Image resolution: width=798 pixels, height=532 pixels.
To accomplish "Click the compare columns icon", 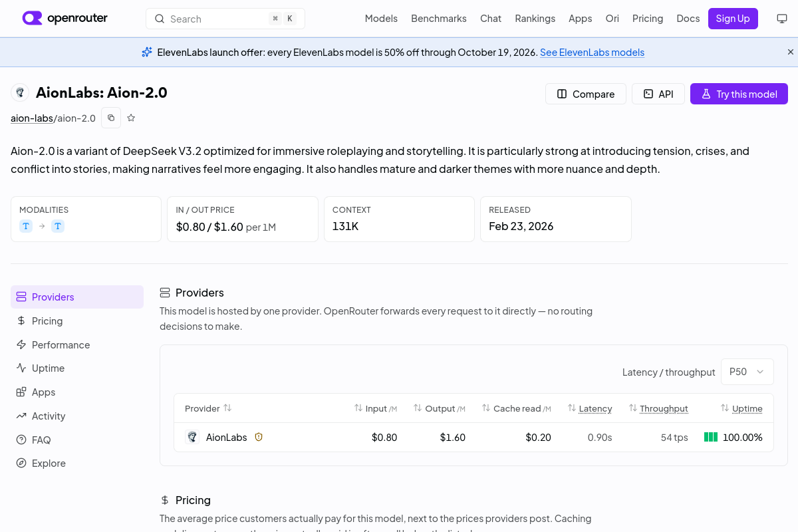I will (x=562, y=94).
